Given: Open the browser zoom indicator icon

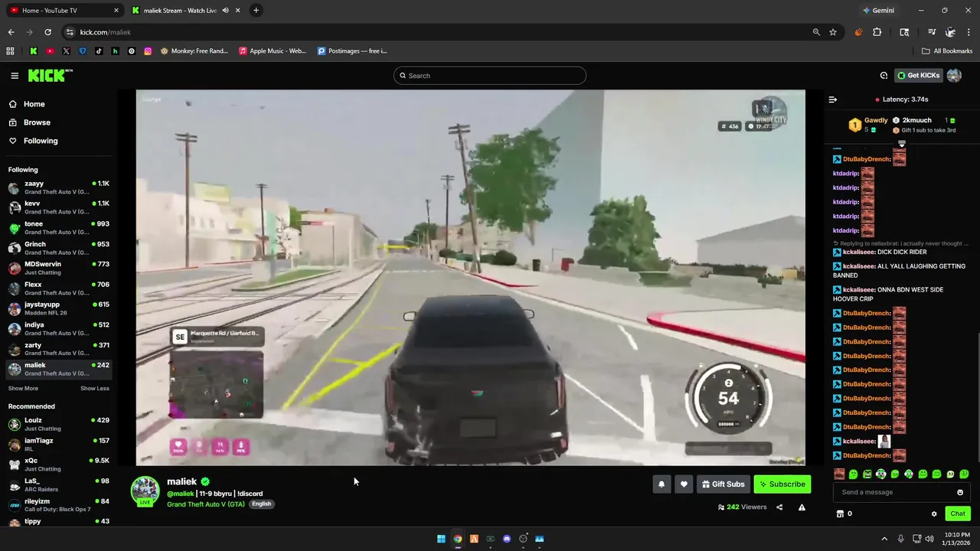Looking at the screenshot, I should click(816, 32).
